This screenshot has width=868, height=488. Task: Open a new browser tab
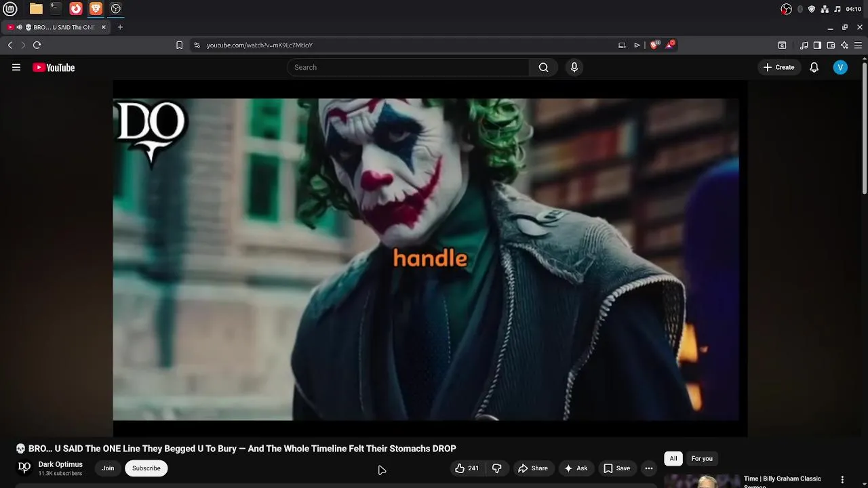coord(120,27)
